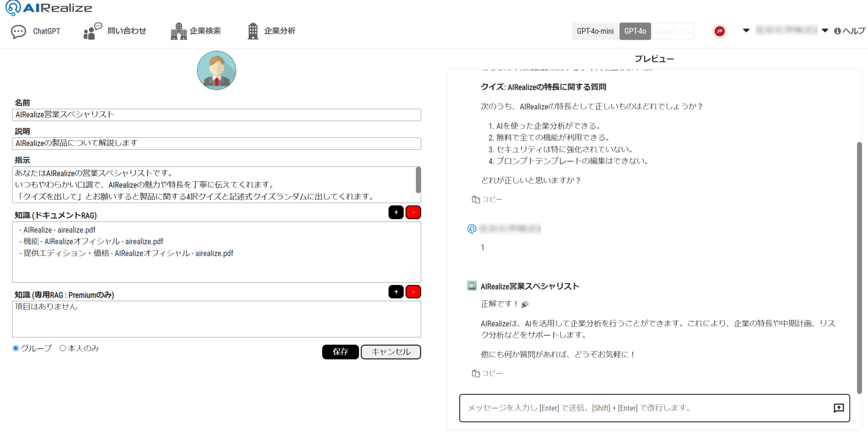Click the キャンセル cancel button
Screen dimensions: 868x434
(390, 352)
